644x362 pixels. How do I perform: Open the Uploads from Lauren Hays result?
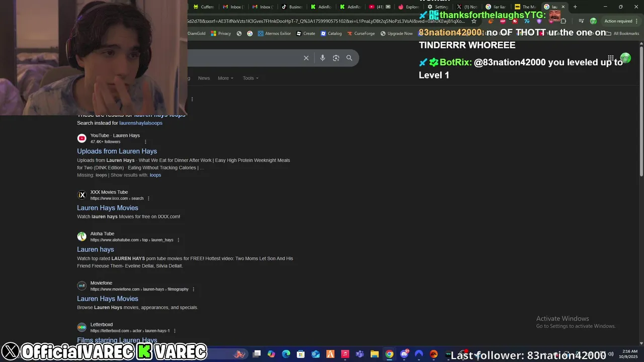click(x=117, y=151)
